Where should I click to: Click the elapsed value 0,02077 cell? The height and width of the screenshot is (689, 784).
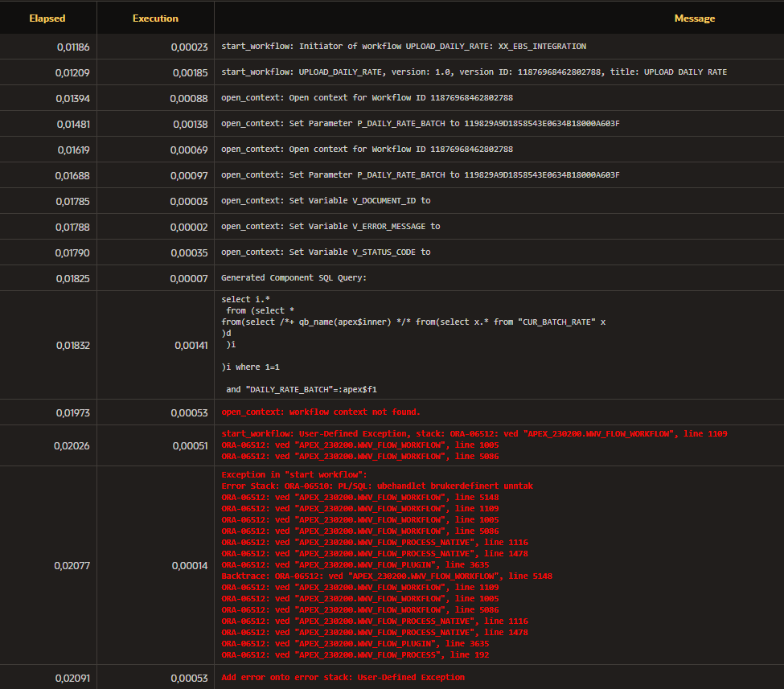point(72,565)
